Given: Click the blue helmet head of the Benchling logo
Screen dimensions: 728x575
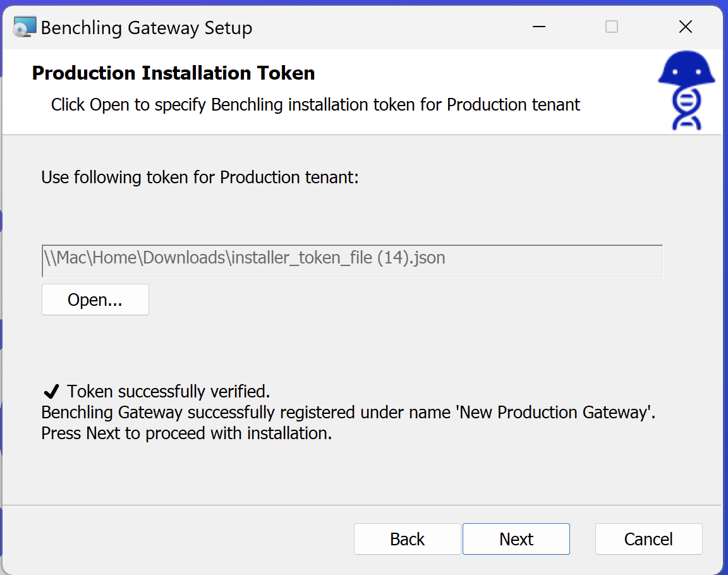Looking at the screenshot, I should coord(686,70).
